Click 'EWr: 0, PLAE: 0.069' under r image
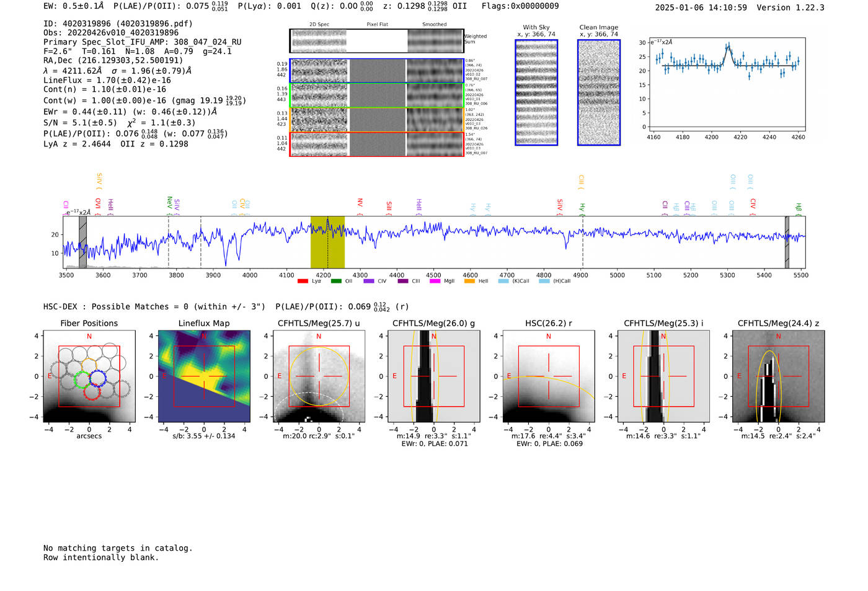This screenshot has height=591, width=868. (549, 444)
